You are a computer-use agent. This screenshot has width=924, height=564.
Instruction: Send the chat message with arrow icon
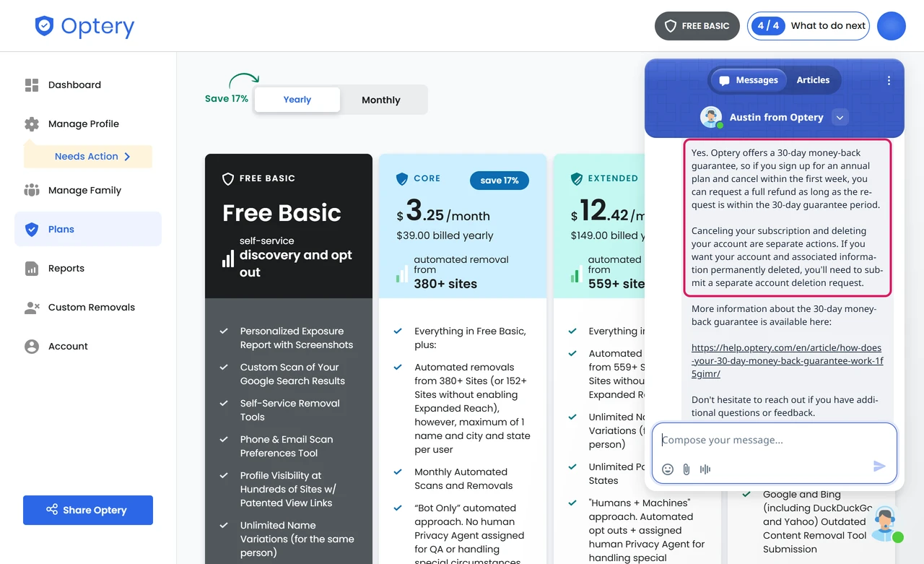pyautogui.click(x=879, y=467)
